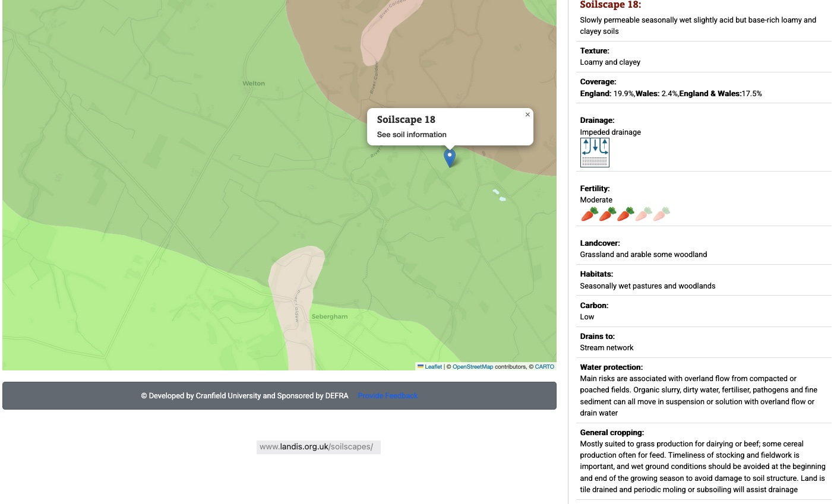Click the fourth faded carrot icon

pos(643,214)
